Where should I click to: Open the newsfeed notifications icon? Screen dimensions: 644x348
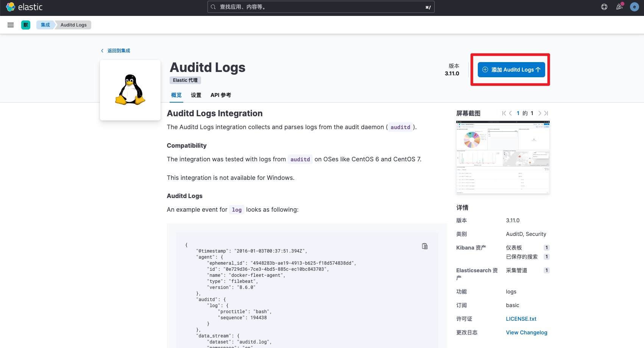tap(619, 7)
